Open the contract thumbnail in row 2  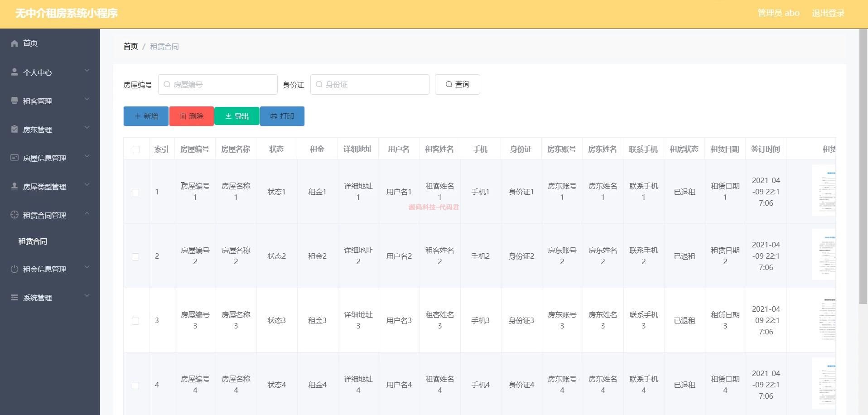point(824,255)
